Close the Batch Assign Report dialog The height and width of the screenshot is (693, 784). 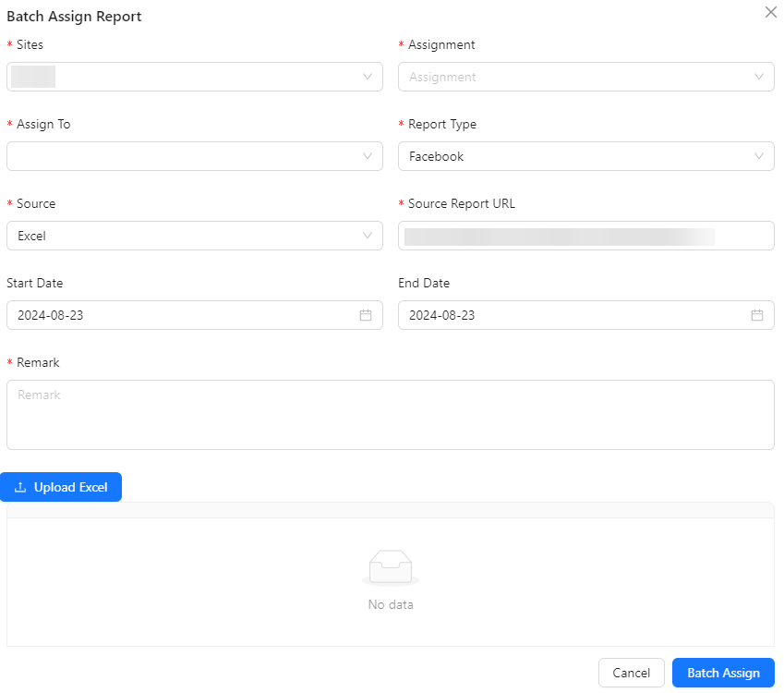(x=771, y=12)
